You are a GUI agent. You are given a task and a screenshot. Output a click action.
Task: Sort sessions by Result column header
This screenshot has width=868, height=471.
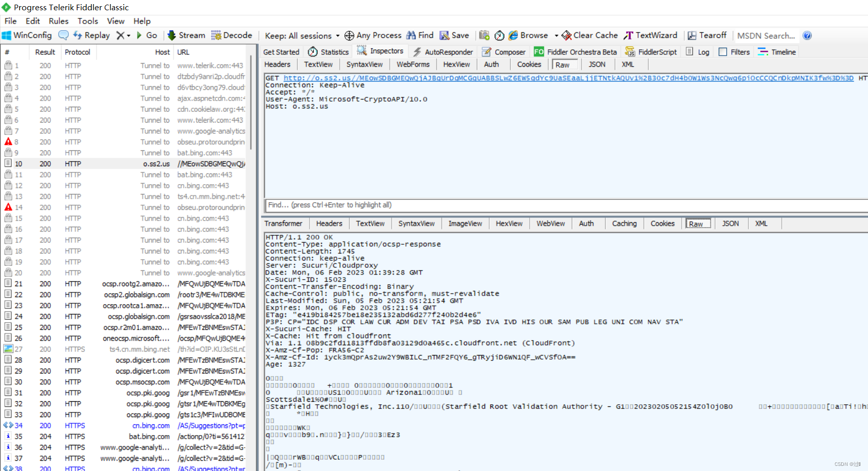(45, 52)
